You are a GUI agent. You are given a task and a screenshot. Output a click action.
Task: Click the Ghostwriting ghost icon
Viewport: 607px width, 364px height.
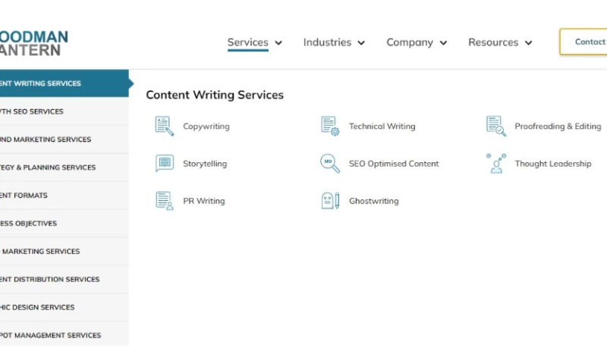[x=330, y=201]
